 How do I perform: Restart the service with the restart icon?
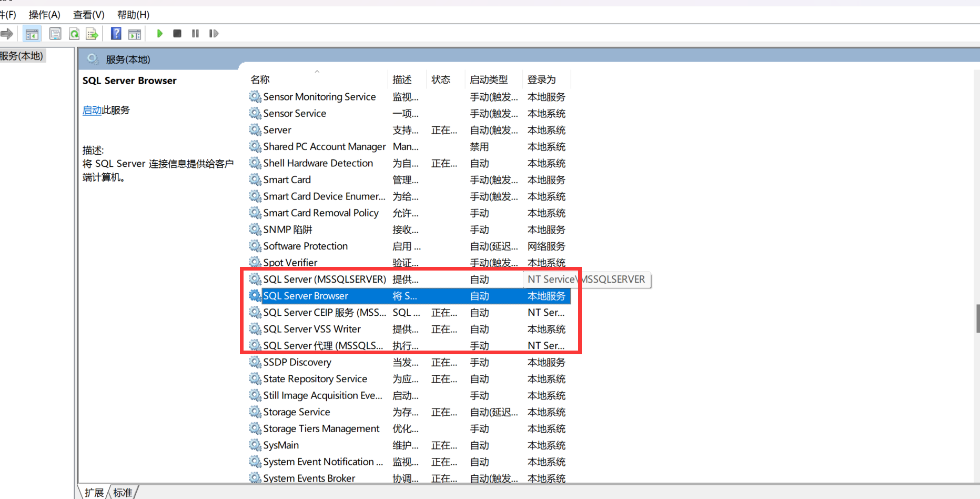point(214,34)
